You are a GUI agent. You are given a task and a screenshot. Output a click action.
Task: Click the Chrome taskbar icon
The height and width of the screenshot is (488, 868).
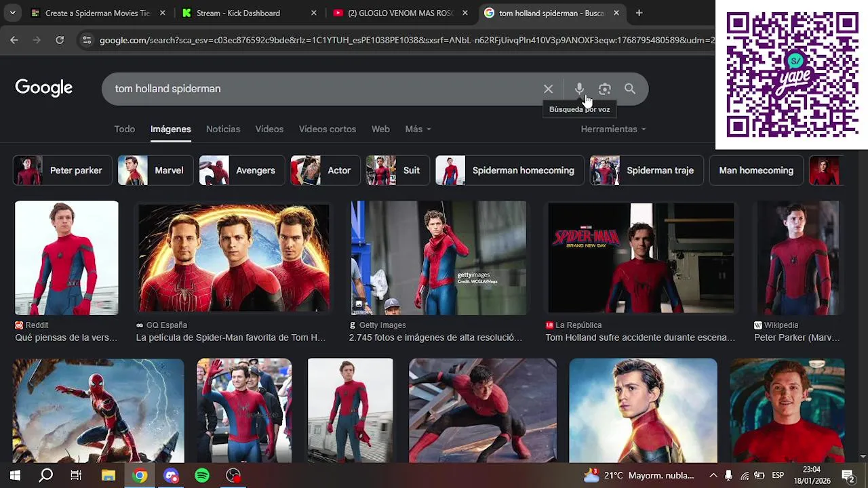[140, 476]
